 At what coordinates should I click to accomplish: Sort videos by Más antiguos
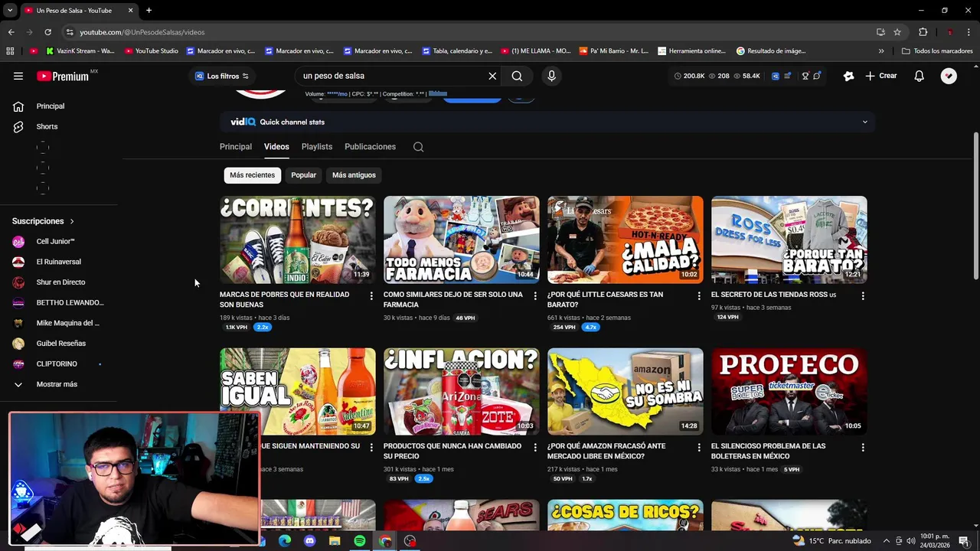pos(354,175)
